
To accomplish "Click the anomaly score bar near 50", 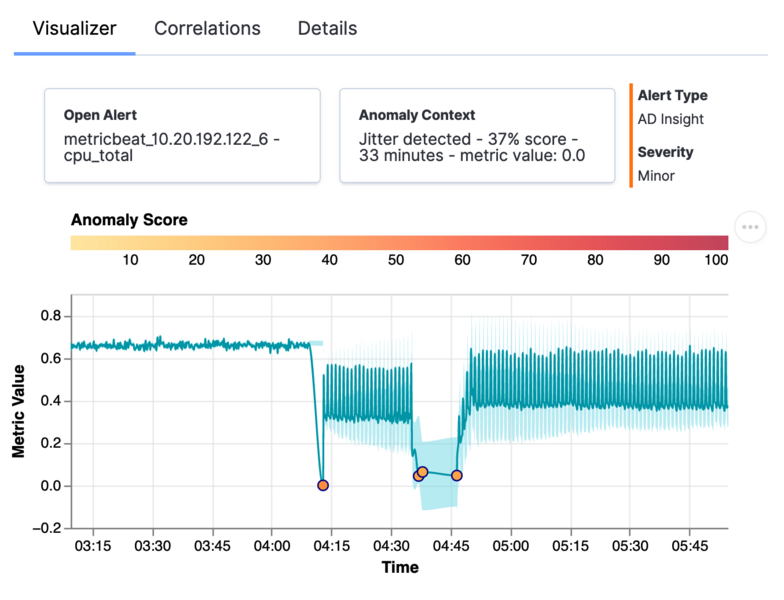I will [x=396, y=242].
